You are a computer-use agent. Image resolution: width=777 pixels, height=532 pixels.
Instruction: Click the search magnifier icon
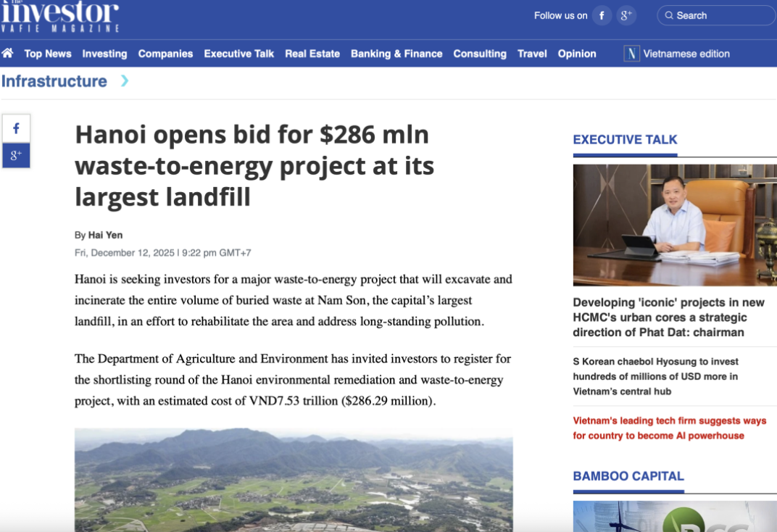point(669,15)
